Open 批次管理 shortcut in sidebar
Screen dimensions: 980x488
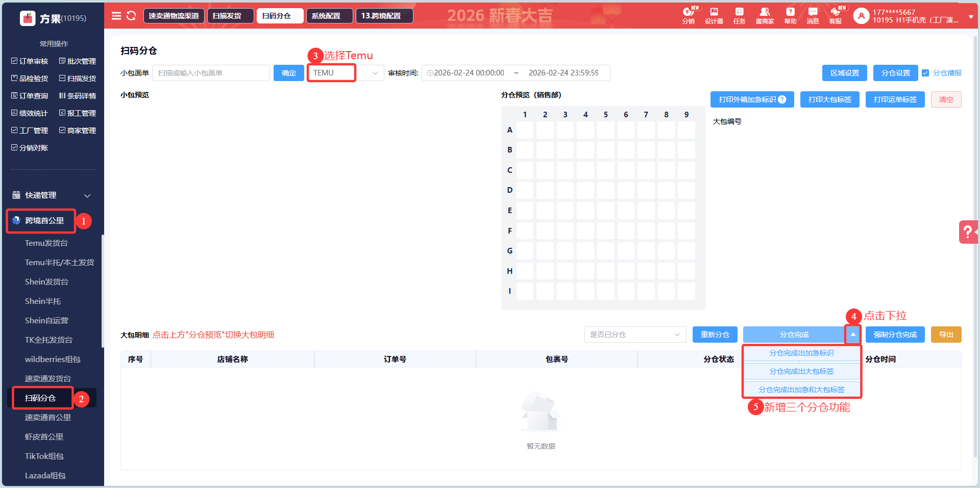[x=78, y=61]
